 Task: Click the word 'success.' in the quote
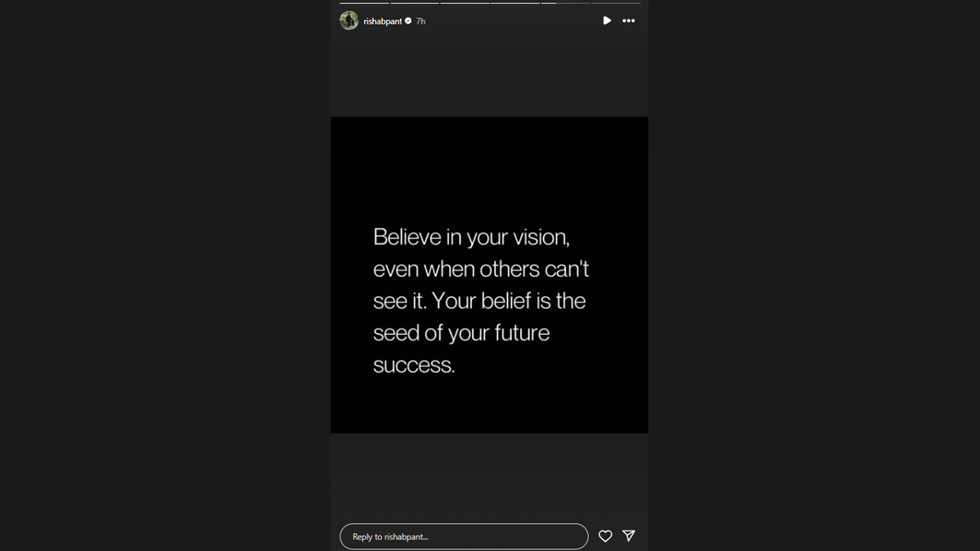[x=414, y=365]
